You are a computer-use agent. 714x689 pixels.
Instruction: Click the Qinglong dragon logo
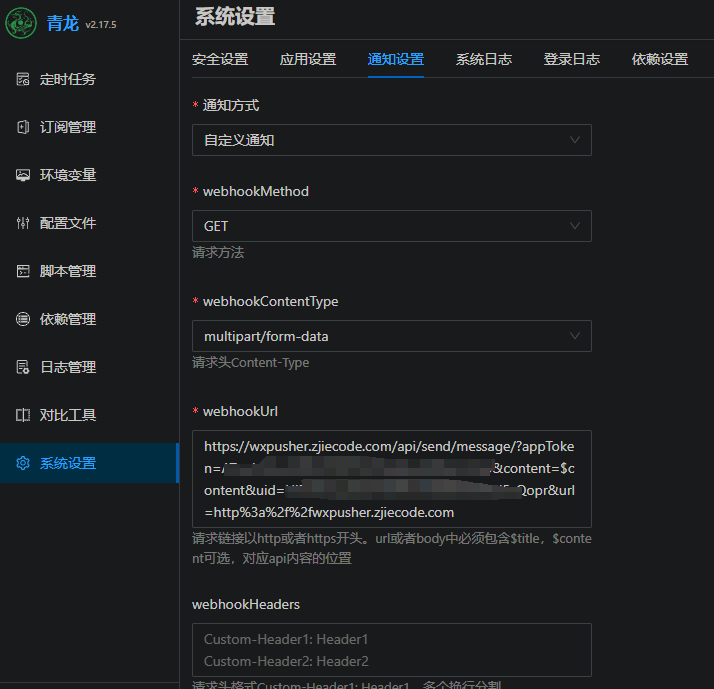pyautogui.click(x=20, y=23)
